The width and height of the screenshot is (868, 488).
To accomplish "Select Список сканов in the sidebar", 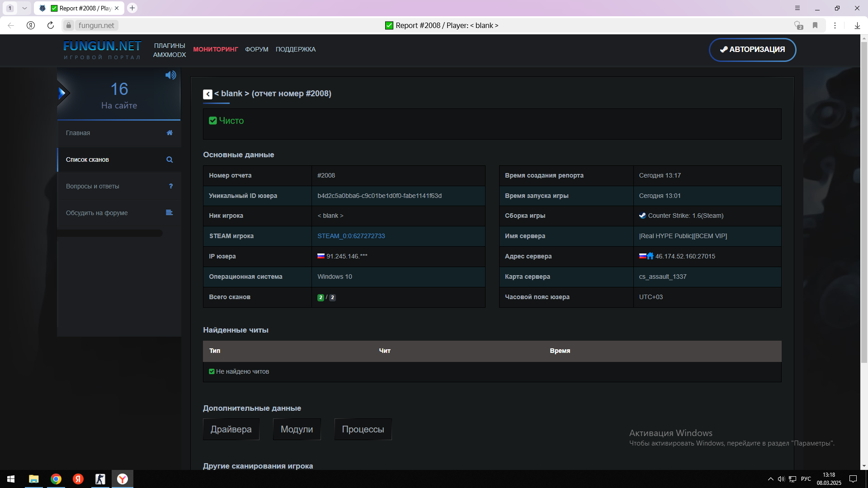I will click(x=119, y=160).
